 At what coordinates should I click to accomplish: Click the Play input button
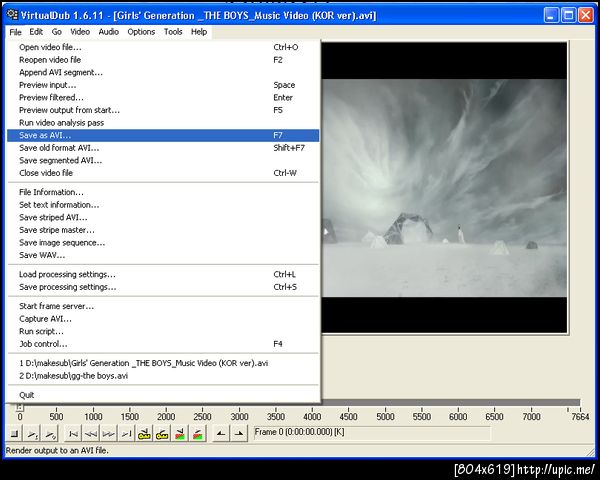[x=32, y=434]
